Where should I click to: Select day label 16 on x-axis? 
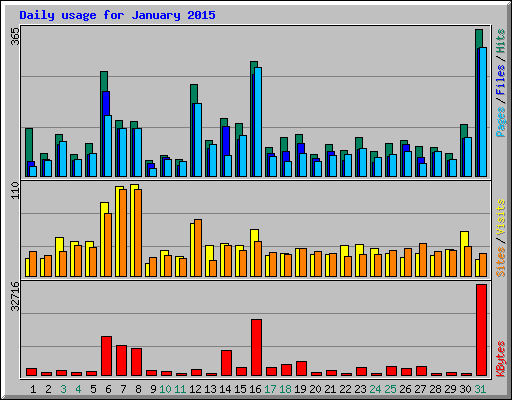[x=255, y=389]
